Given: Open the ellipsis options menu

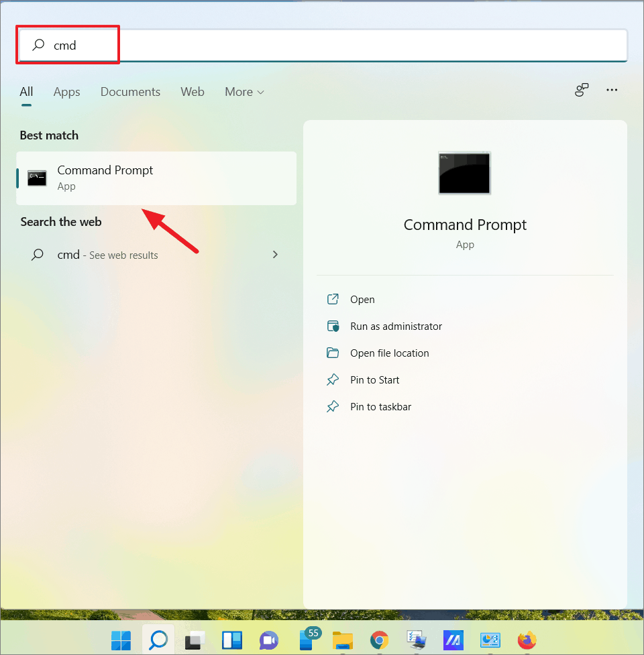Looking at the screenshot, I should coord(611,90).
